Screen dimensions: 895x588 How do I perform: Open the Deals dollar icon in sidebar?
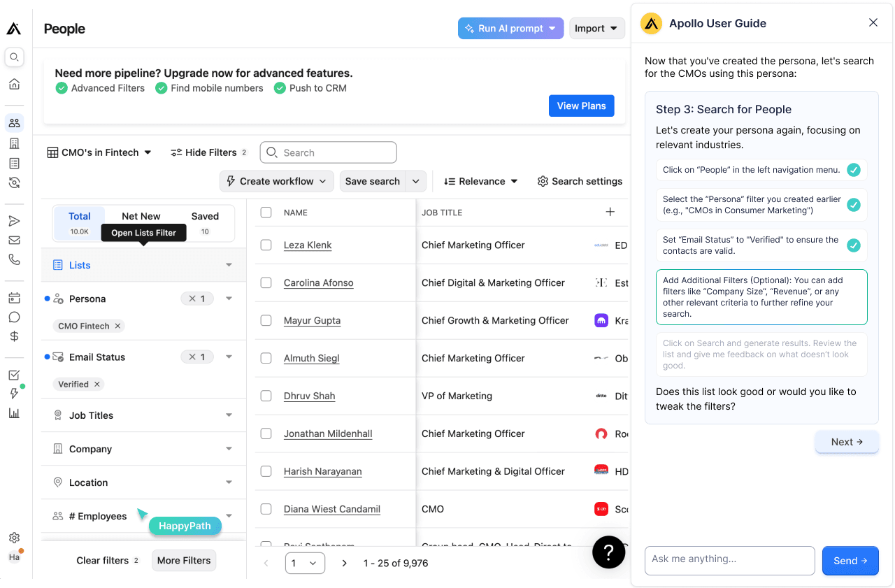14,336
